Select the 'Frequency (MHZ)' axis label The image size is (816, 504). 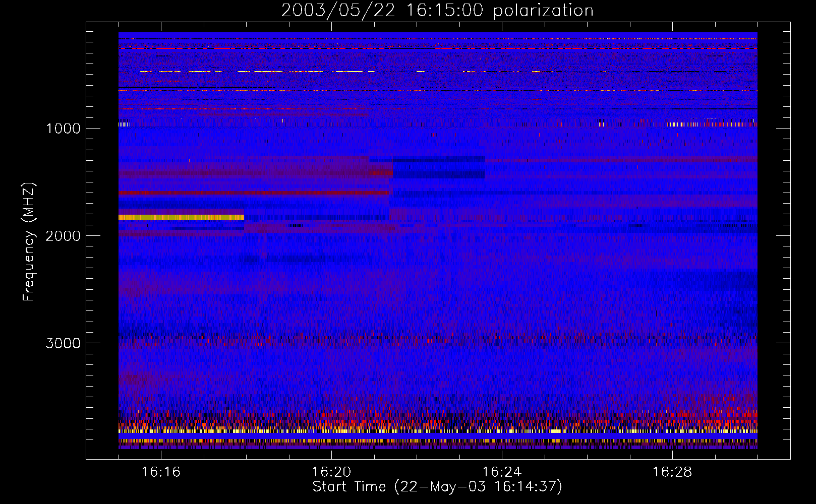coord(29,241)
